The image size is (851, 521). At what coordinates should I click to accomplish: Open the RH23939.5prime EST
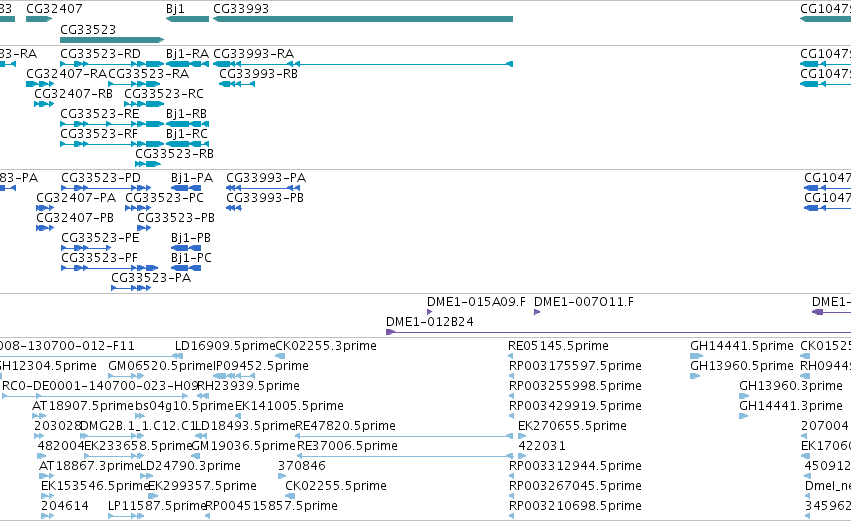[203, 396]
